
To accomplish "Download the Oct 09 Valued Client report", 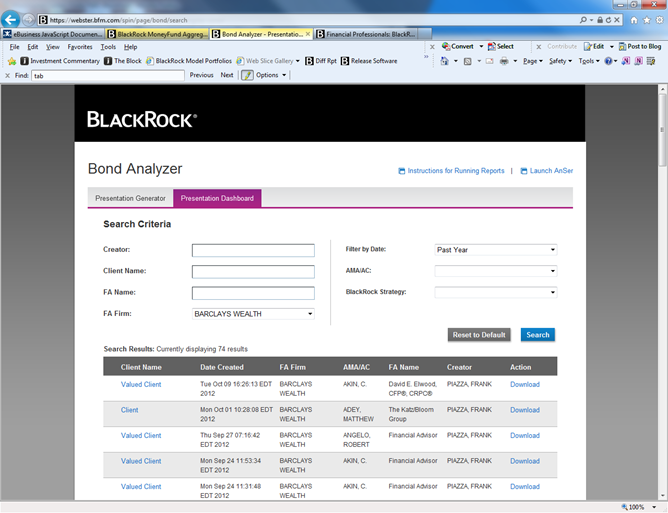I will click(x=525, y=384).
